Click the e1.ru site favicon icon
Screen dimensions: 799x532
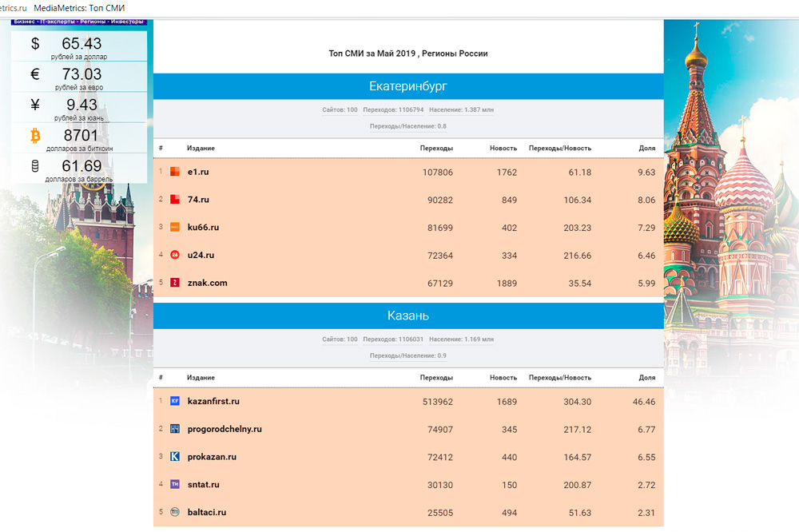(x=175, y=172)
